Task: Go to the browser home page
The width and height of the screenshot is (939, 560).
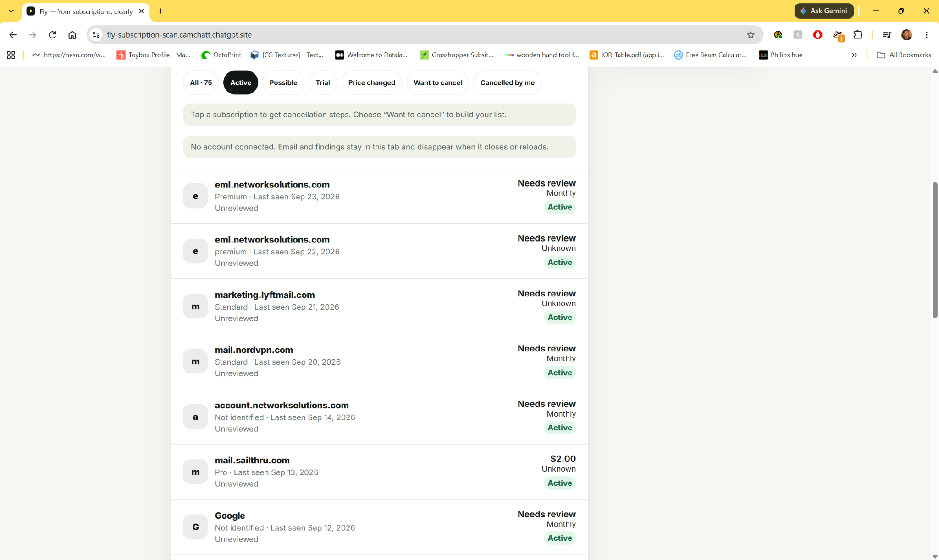Action: pyautogui.click(x=72, y=35)
